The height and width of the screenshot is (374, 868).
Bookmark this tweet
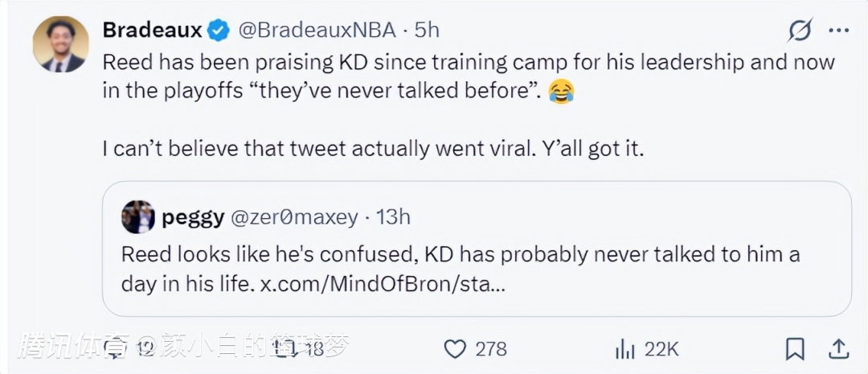coord(795,348)
